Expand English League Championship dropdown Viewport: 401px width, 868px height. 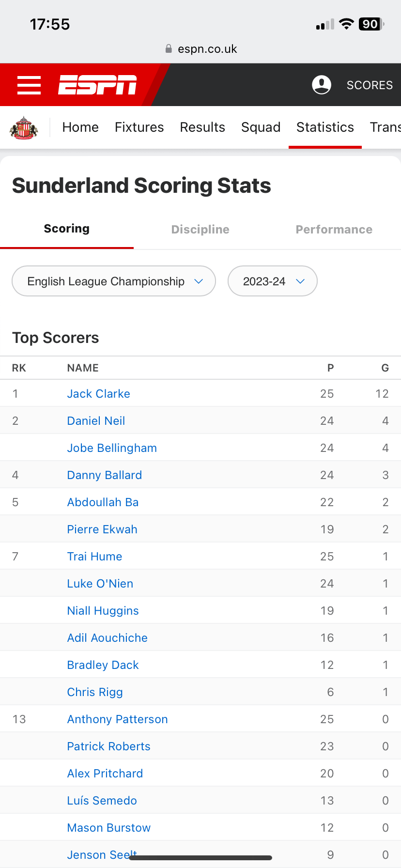click(114, 281)
